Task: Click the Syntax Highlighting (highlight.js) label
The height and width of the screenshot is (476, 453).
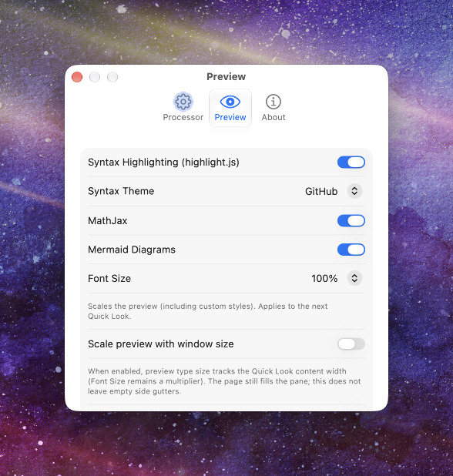Action: pyautogui.click(x=163, y=162)
